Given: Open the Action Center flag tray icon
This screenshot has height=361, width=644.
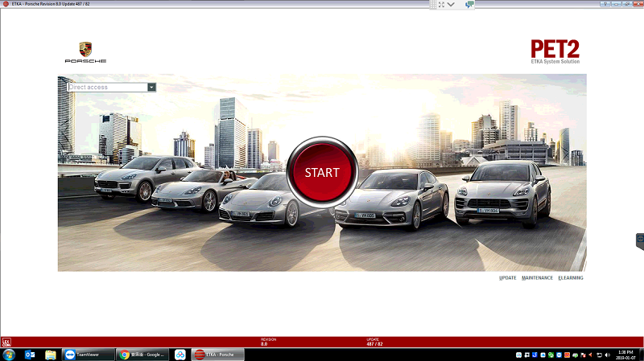Looking at the screenshot, I should (583, 355).
